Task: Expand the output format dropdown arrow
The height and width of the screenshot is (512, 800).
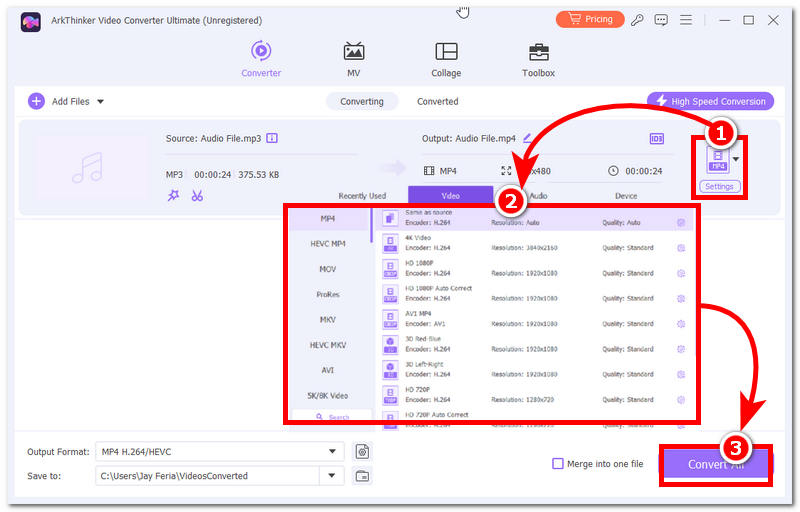Action: pyautogui.click(x=736, y=160)
